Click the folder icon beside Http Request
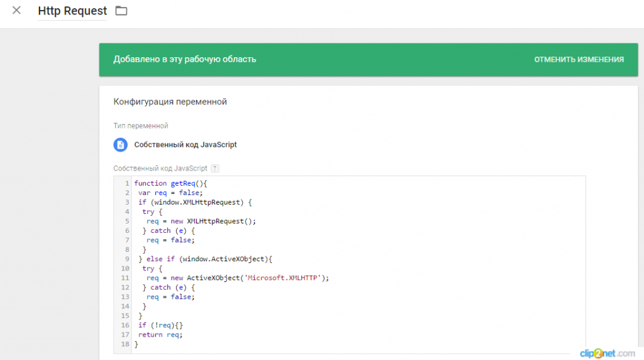 tap(121, 11)
